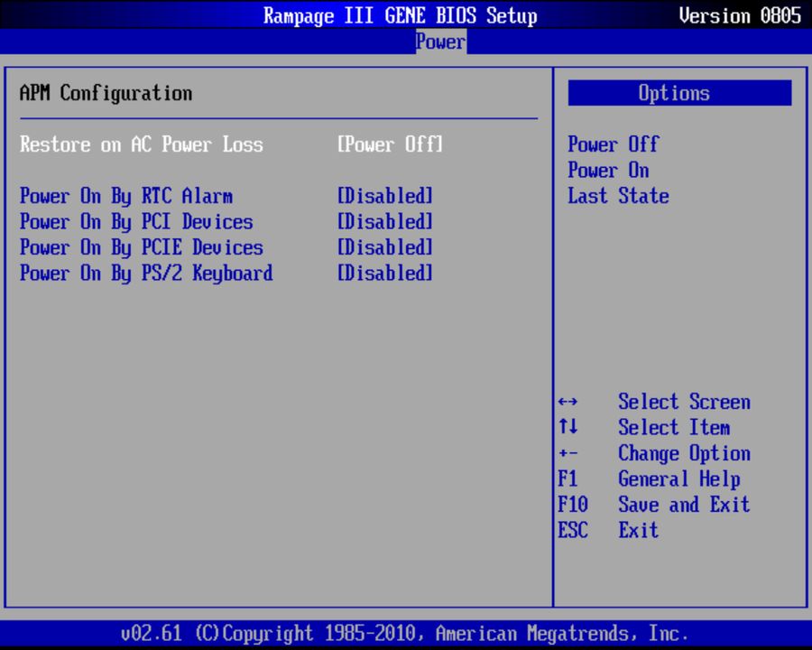Change PS/2 Keyboard [Disabled] value

[x=384, y=274]
